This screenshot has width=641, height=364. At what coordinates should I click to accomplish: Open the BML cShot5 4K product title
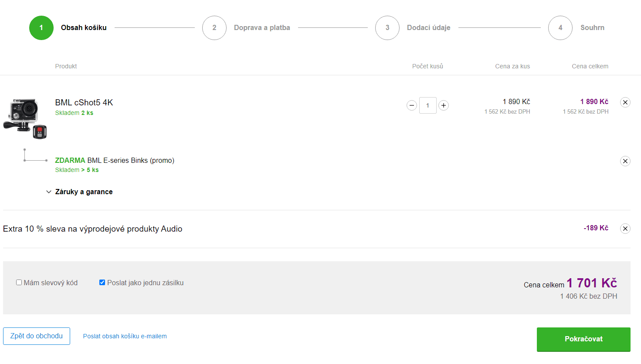84,102
